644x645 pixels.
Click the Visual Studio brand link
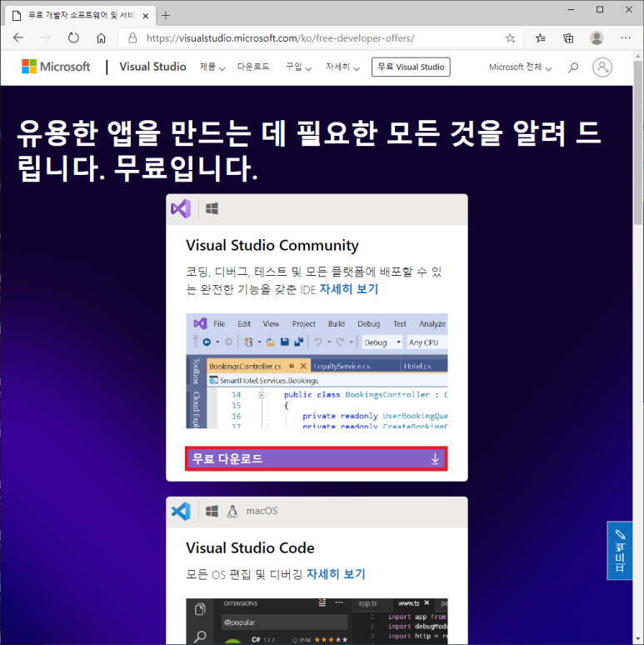point(152,67)
